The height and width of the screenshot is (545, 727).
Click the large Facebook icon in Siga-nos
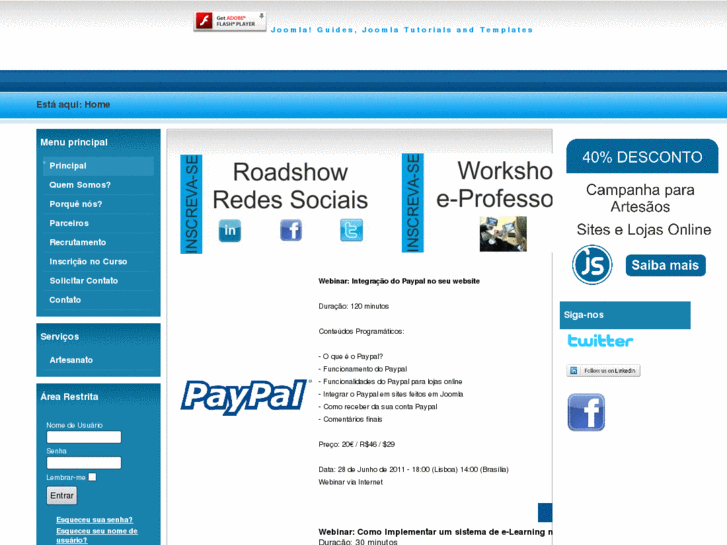click(587, 412)
